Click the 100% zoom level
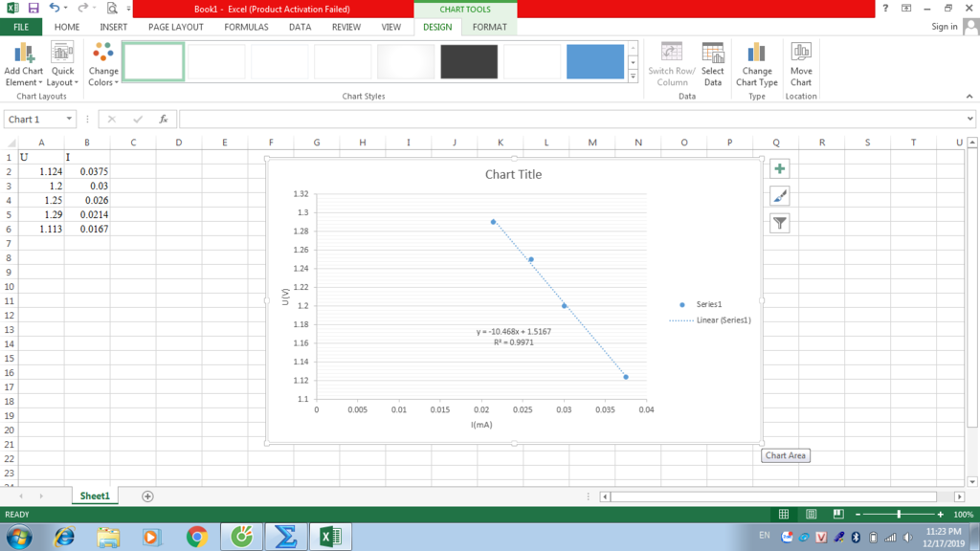The image size is (980, 551). click(963, 514)
